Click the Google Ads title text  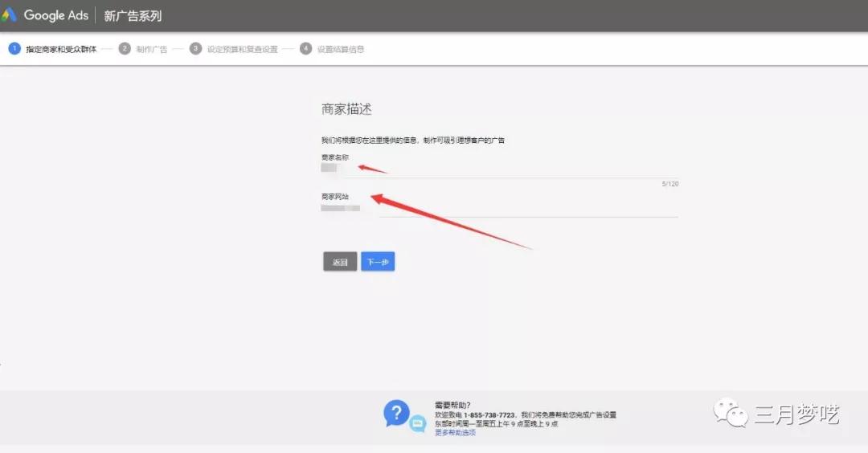pos(56,15)
